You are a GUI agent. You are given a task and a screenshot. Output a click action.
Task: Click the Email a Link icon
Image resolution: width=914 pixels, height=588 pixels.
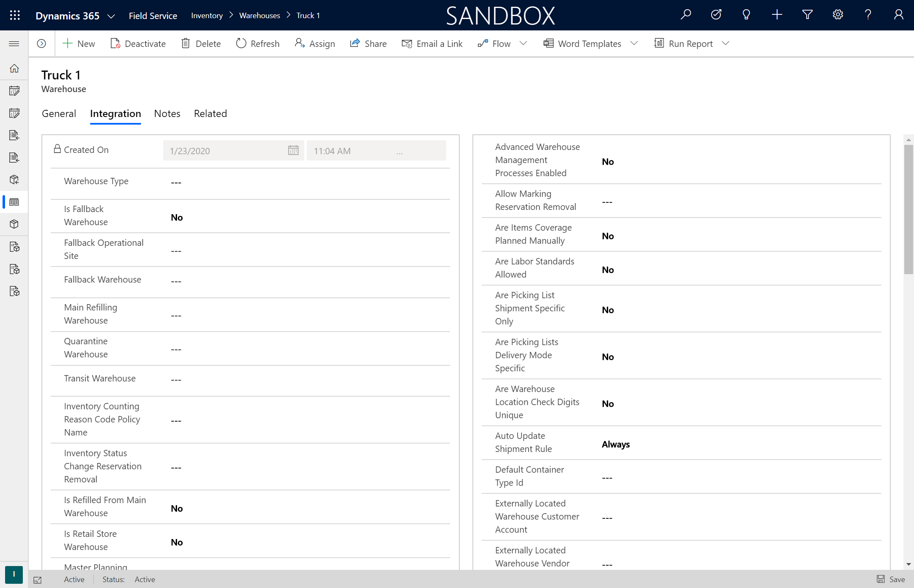[x=405, y=43]
